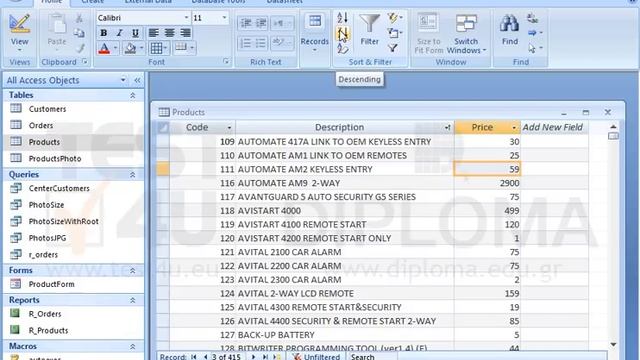Toggle Italic formatting
The height and width of the screenshot is (360, 640).
click(x=119, y=33)
